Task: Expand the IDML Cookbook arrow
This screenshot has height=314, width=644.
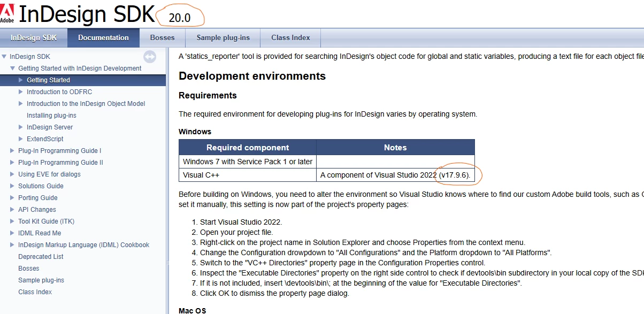Action: [13, 245]
